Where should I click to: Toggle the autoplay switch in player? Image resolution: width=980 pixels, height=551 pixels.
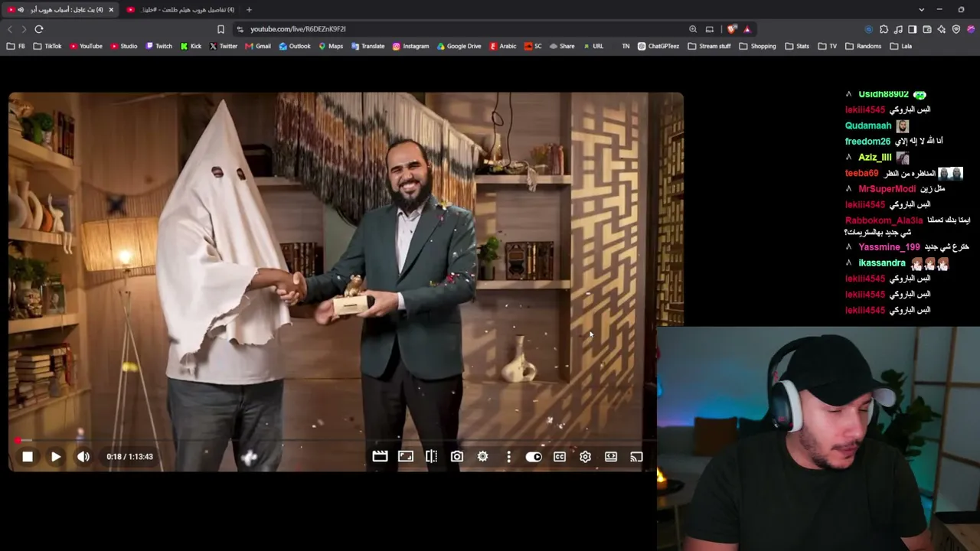534,457
